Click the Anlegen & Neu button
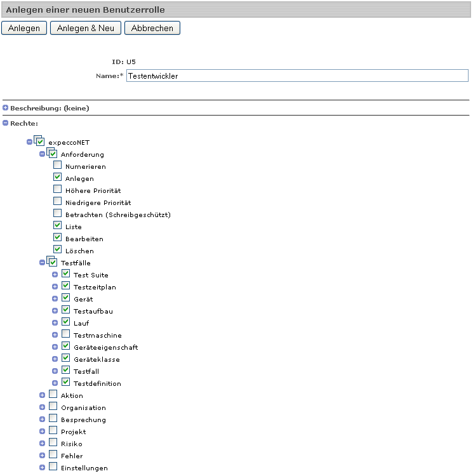 point(85,28)
